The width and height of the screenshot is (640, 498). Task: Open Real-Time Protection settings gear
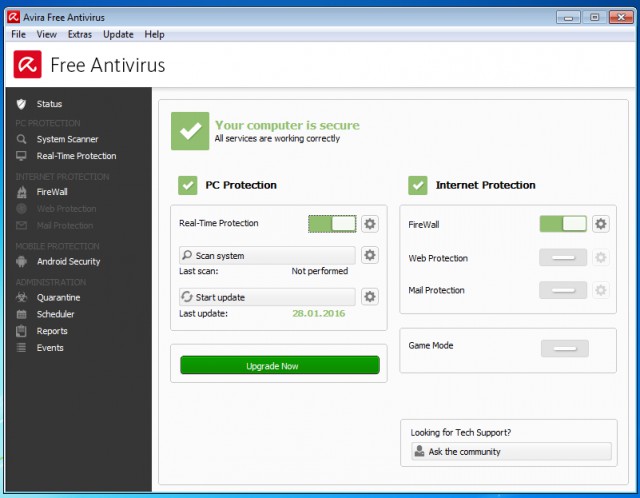[370, 224]
